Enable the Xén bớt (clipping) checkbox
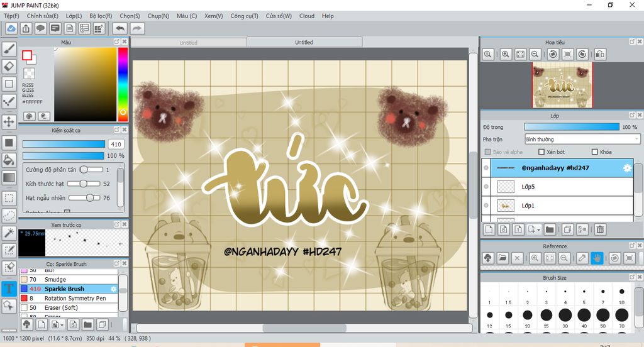This screenshot has height=347, width=644. (x=541, y=152)
